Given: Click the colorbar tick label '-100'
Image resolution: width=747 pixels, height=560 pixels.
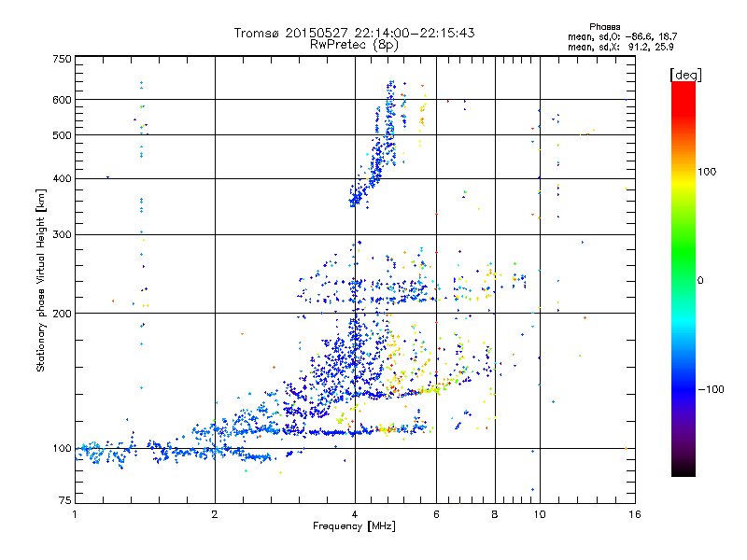Looking at the screenshot, I should pos(711,389).
